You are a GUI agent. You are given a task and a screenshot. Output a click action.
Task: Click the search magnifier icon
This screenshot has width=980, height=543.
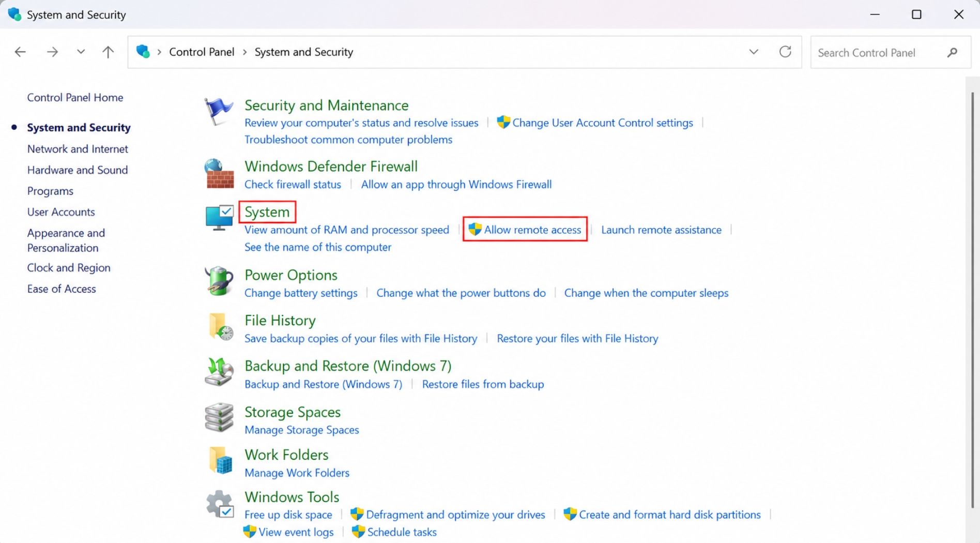952,52
